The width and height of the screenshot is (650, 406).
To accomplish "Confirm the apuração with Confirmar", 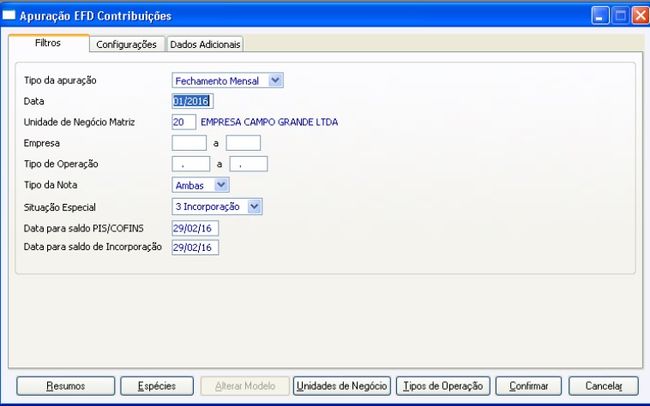I will pyautogui.click(x=529, y=386).
